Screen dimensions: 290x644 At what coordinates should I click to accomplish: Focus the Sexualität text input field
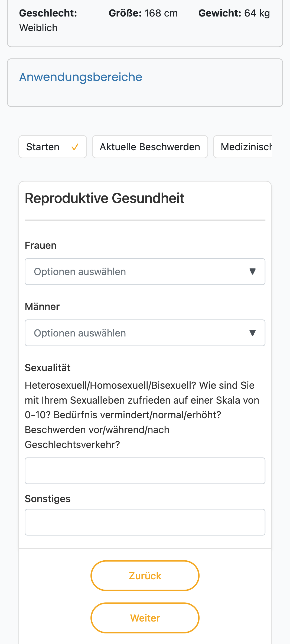145,471
